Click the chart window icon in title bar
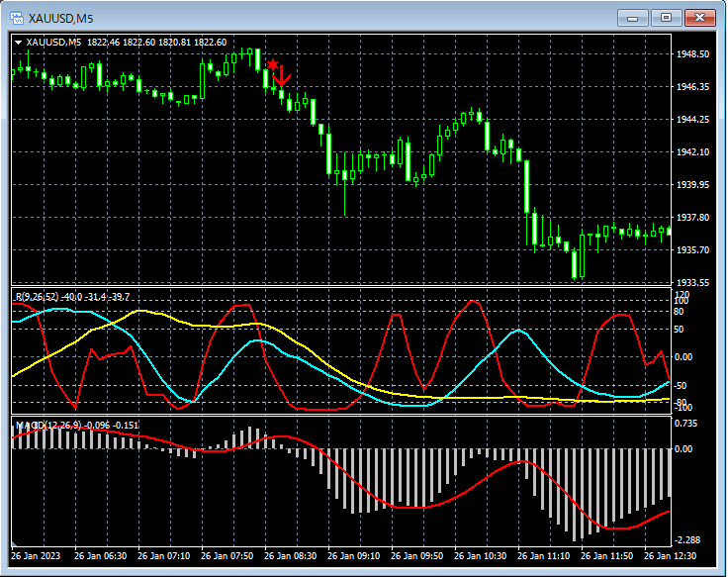This screenshot has width=728, height=577. pyautogui.click(x=17, y=17)
